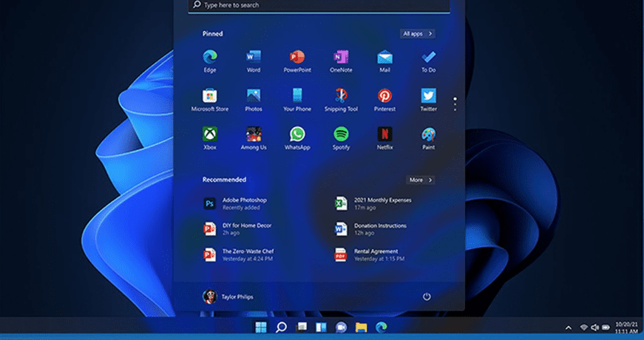Screen dimensions: 644x340
Task: Click the More button in Recommended
Action: coord(421,180)
